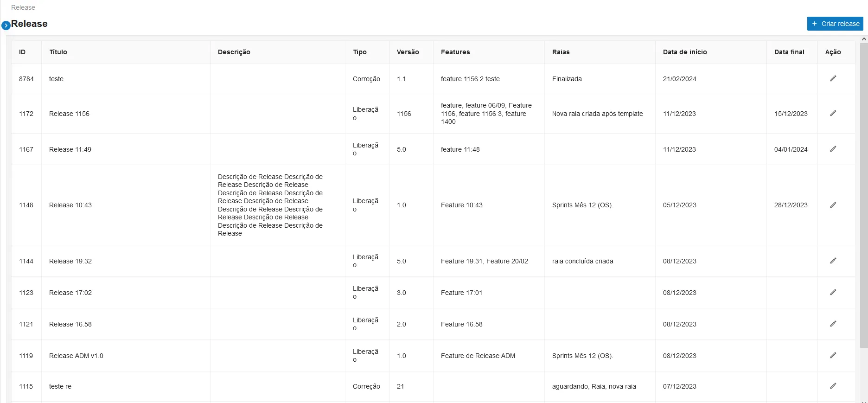
Task: Click the vertical scrollbar thumb
Action: [864, 195]
